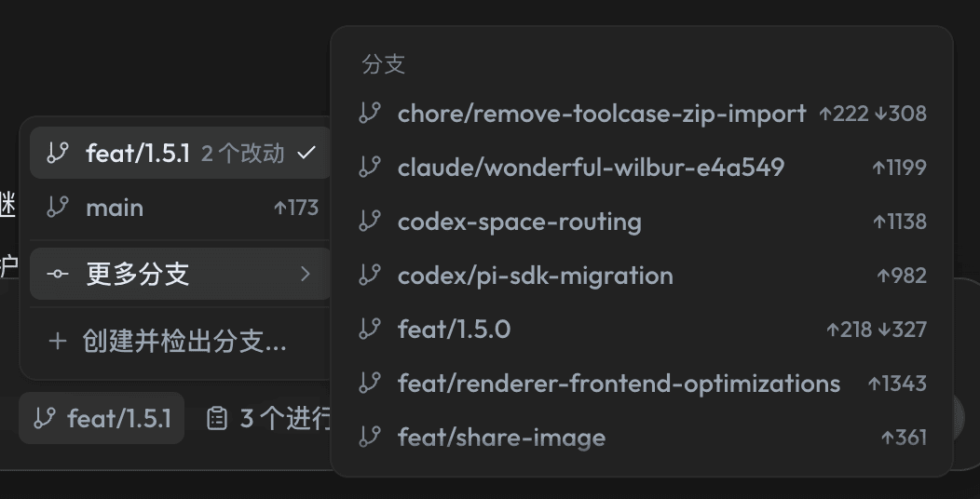Click the plus icon for 创建并检出分支
Screen dimensions: 980x499
(x=58, y=341)
